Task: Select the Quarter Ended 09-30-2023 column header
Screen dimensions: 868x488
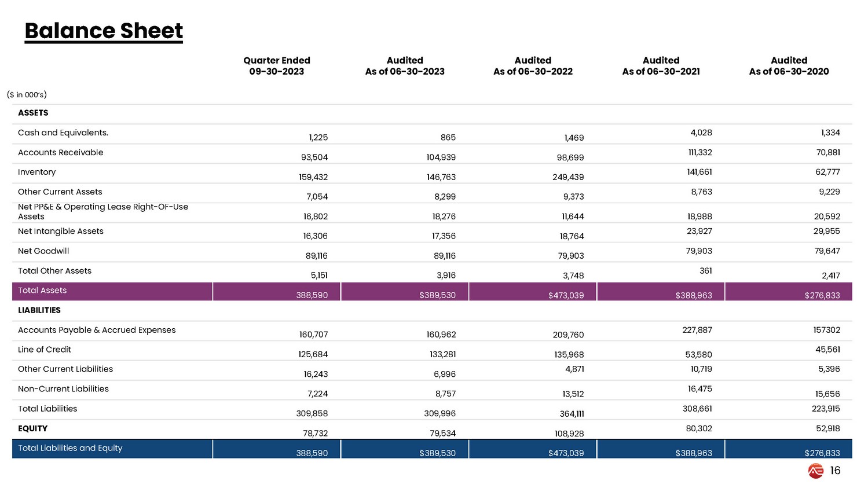Action: coord(276,66)
